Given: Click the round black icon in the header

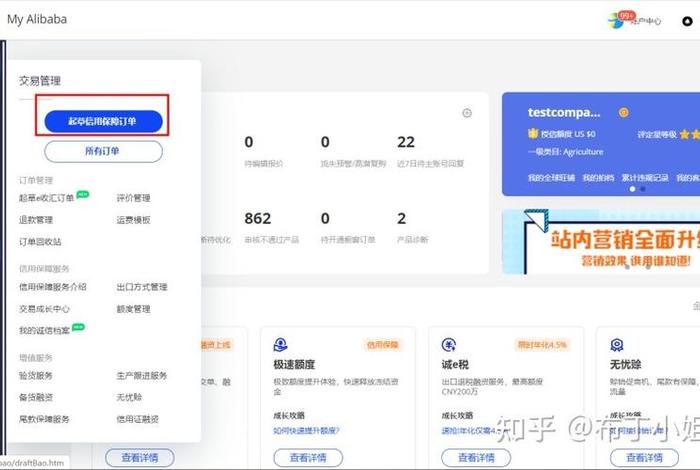Looking at the screenshot, I should coord(688,21).
